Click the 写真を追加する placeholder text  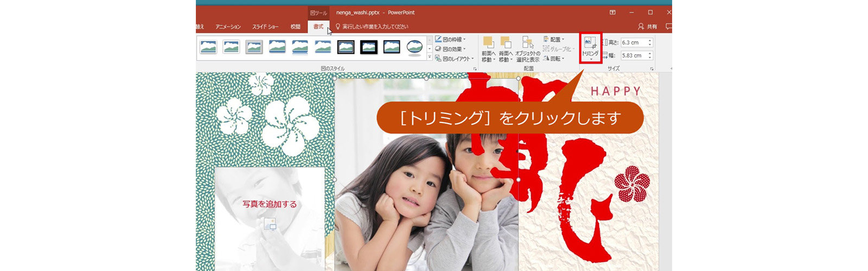tap(270, 204)
